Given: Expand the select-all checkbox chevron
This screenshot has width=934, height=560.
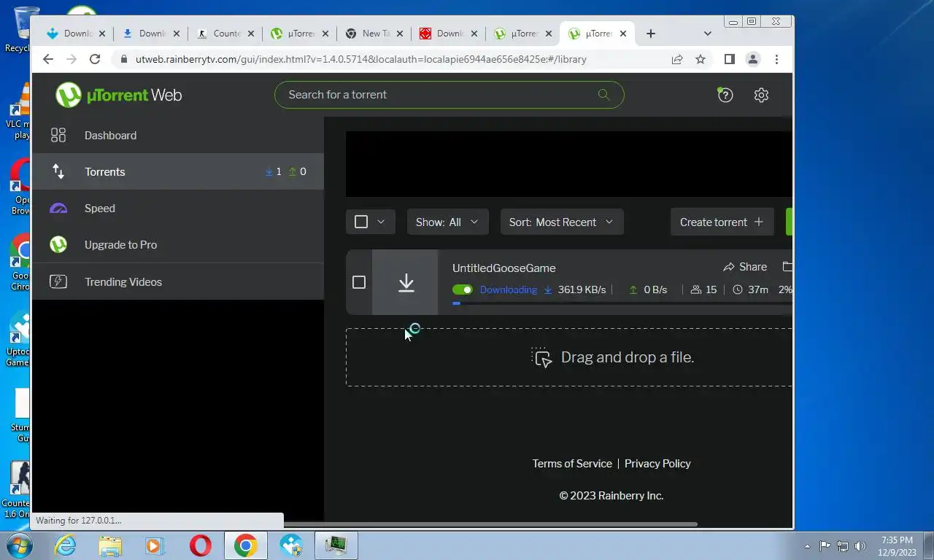Looking at the screenshot, I should 381,222.
